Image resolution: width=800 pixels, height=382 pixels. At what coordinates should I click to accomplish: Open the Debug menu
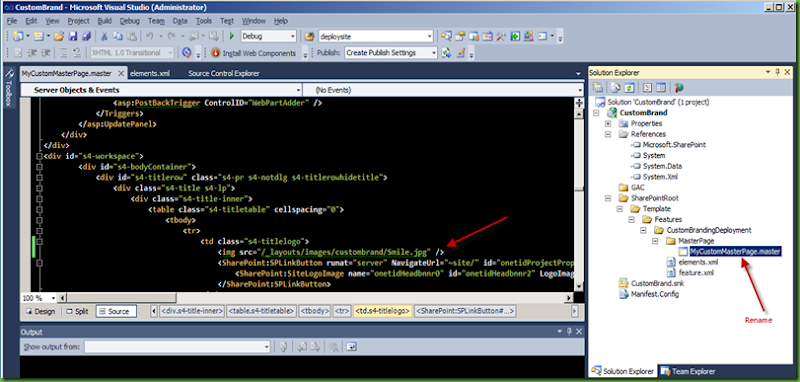click(130, 21)
